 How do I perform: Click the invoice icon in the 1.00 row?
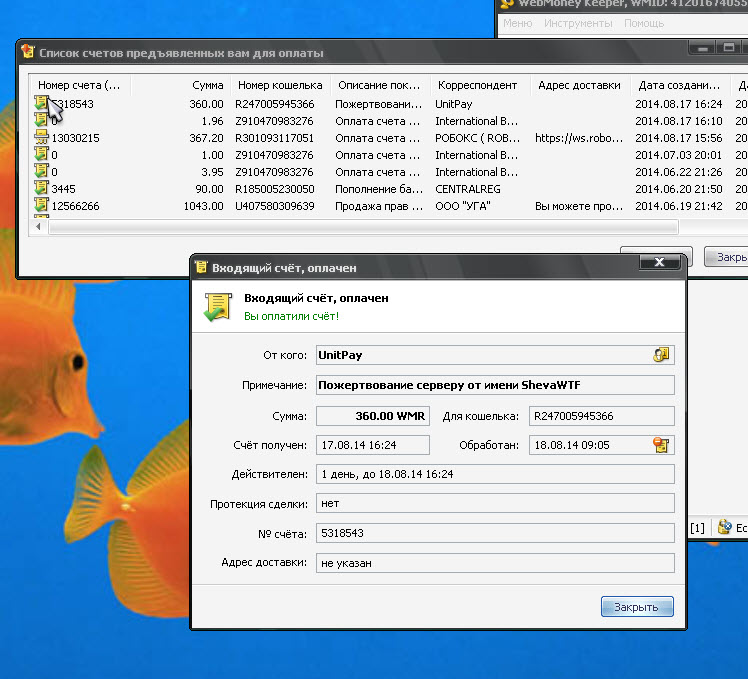(x=41, y=154)
